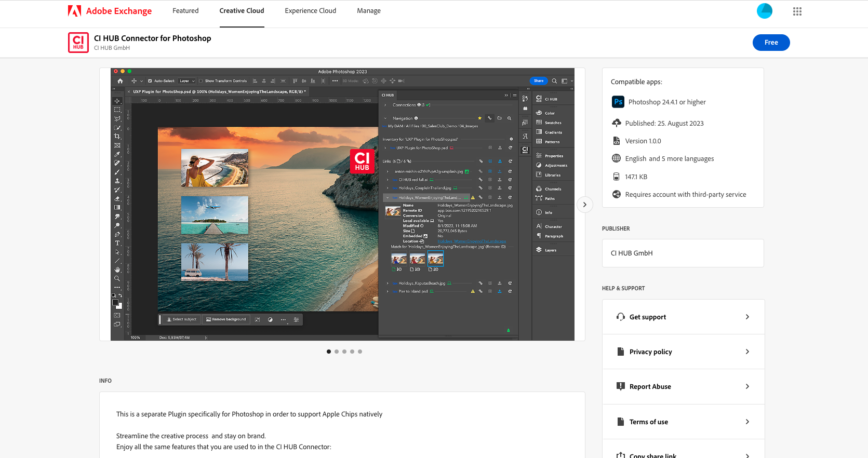Viewport: 868px width, 458px height.
Task: Click the Report Abuse flag icon
Action: [620, 386]
